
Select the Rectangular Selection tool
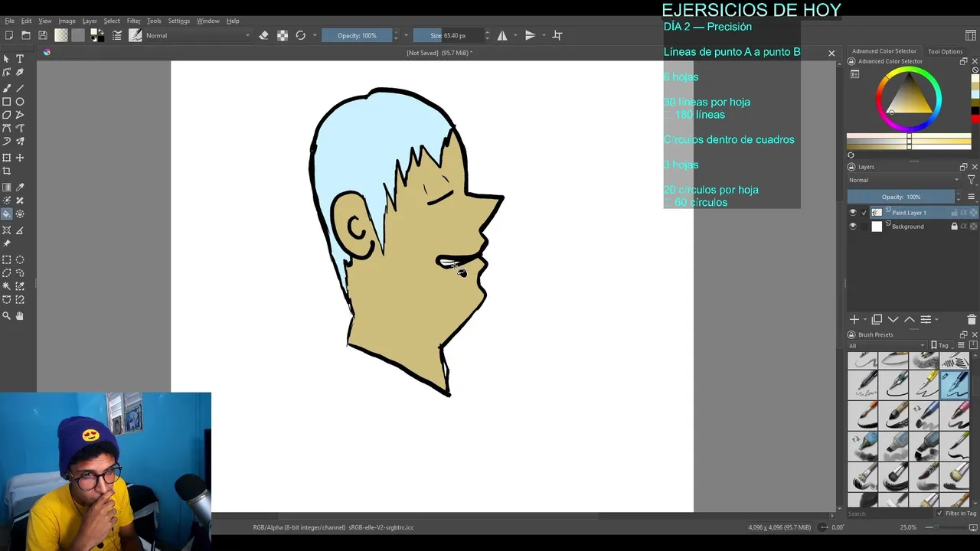(x=7, y=259)
